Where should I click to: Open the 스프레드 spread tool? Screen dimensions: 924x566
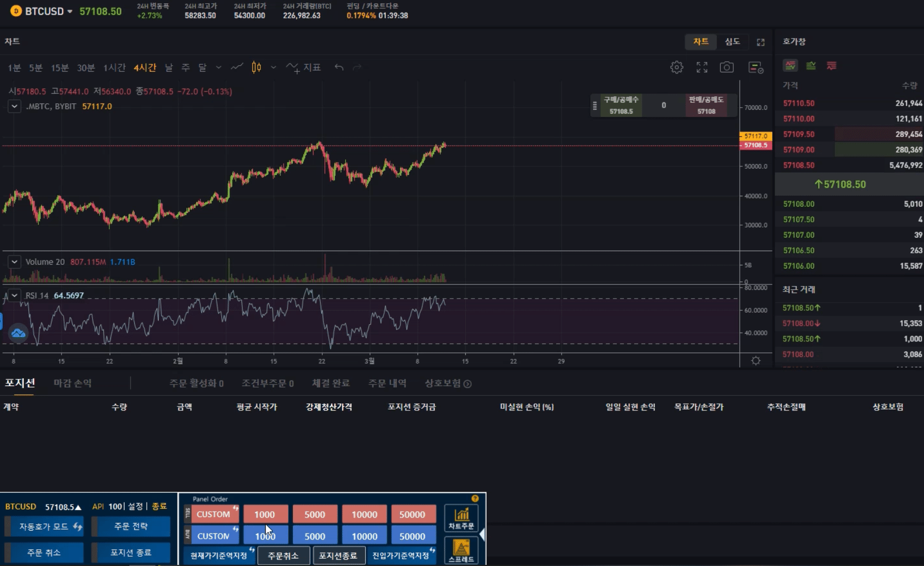tap(461, 550)
